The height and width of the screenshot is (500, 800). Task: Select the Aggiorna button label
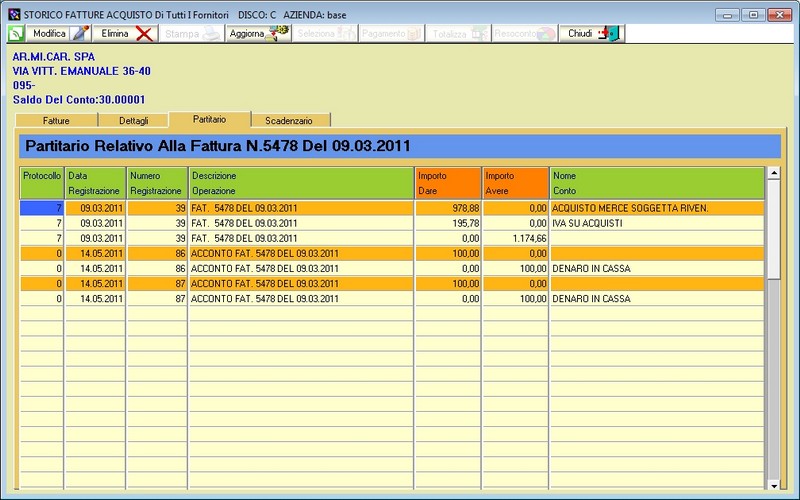pos(246,34)
